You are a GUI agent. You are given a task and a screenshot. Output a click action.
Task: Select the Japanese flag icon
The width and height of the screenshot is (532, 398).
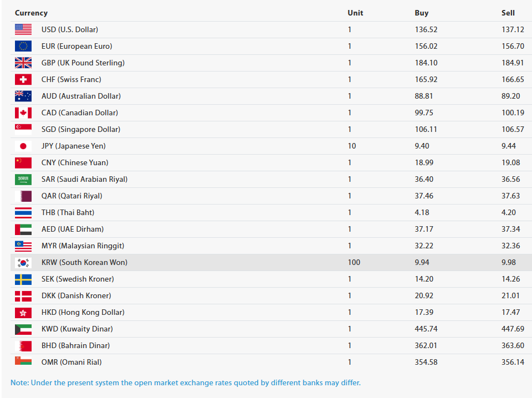click(x=23, y=146)
